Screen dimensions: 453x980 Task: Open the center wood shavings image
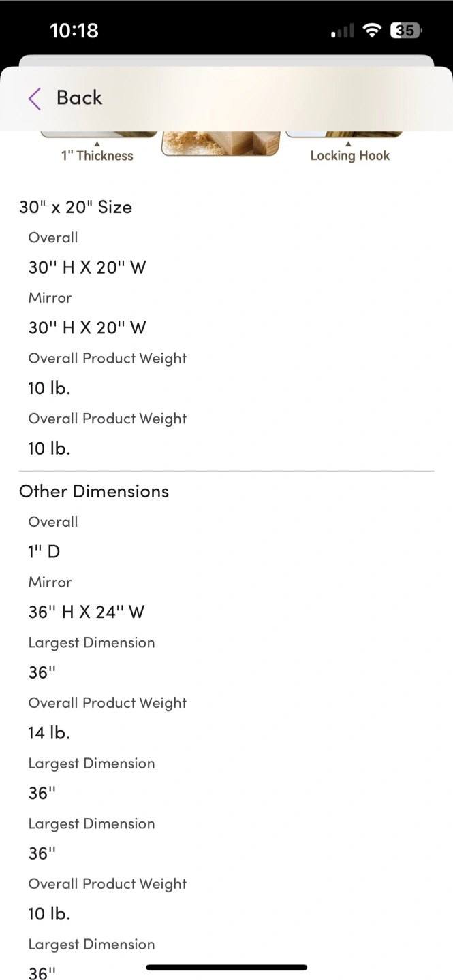click(220, 143)
